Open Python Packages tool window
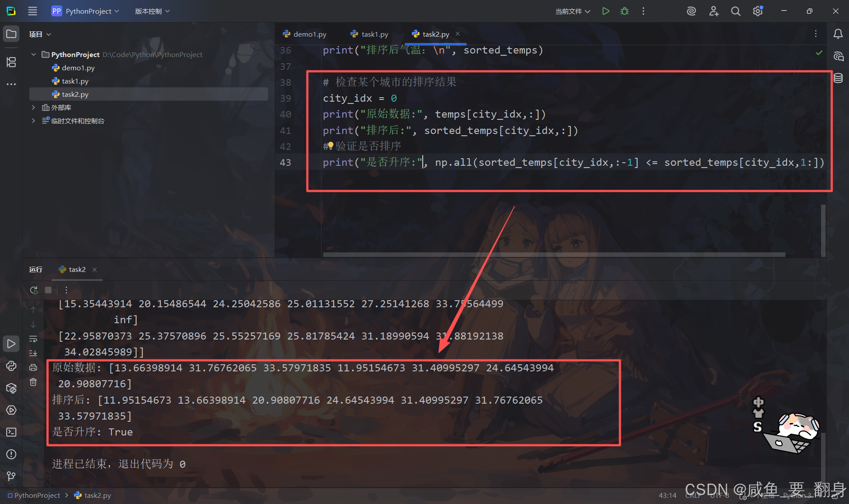 click(11, 388)
